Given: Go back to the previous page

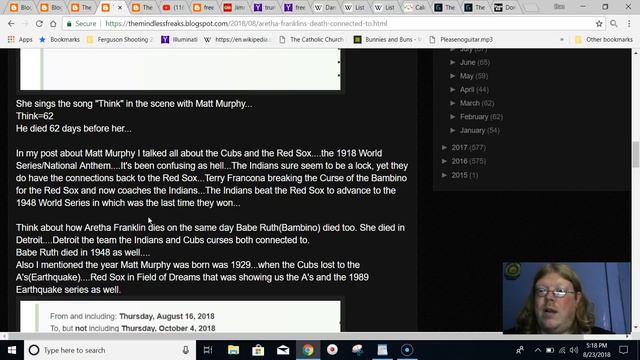Looking at the screenshot, I should click(11, 24).
